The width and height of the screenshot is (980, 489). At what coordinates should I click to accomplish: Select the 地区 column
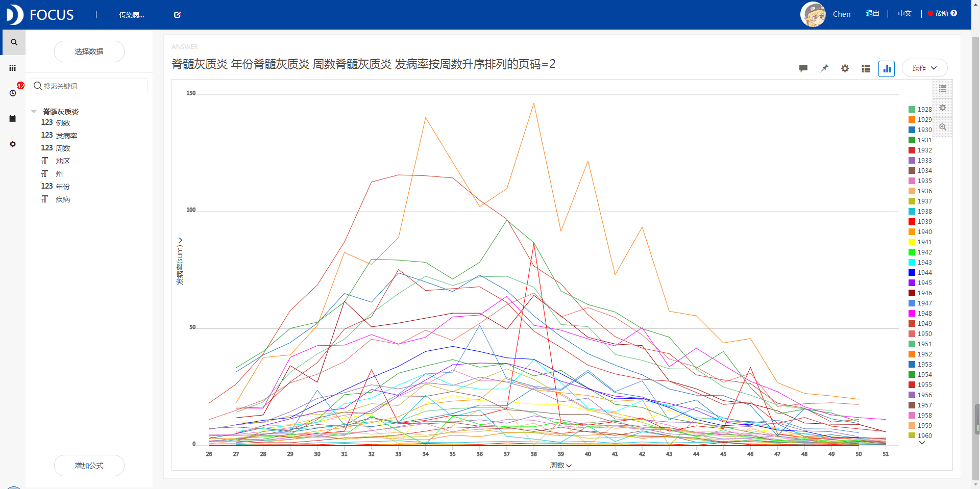[x=63, y=161]
